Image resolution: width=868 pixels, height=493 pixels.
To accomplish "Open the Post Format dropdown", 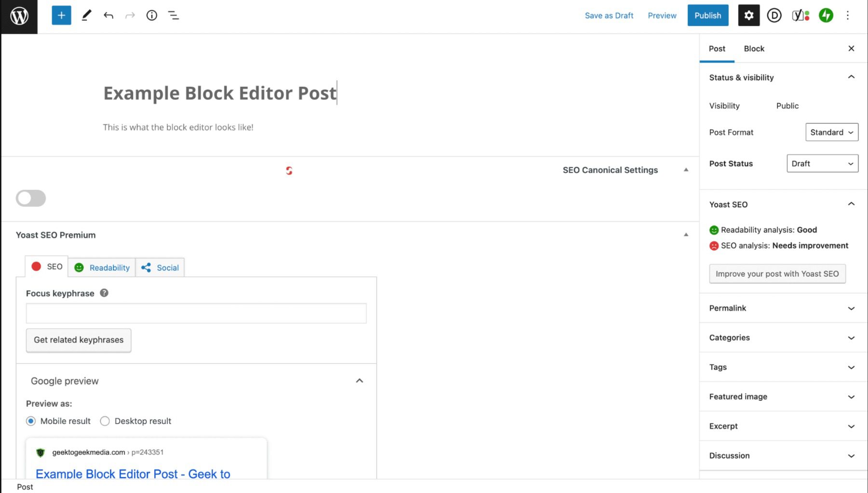I will [x=831, y=132].
